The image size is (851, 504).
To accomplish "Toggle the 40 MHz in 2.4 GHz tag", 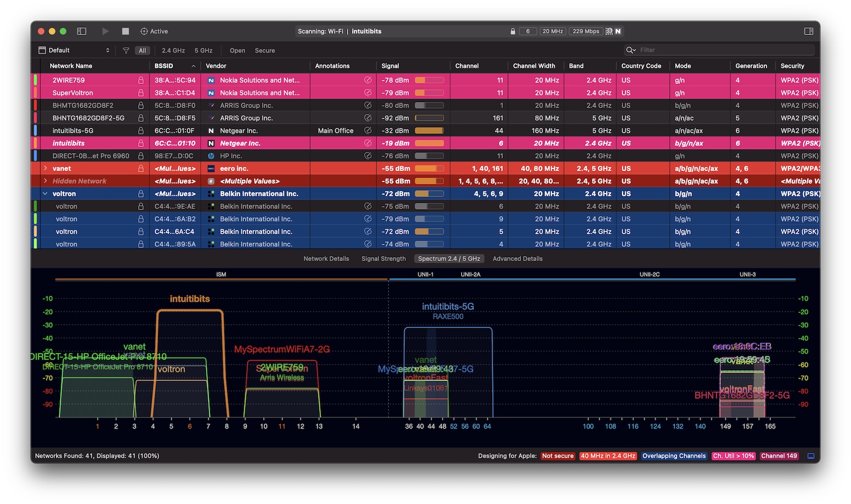I will pyautogui.click(x=608, y=456).
